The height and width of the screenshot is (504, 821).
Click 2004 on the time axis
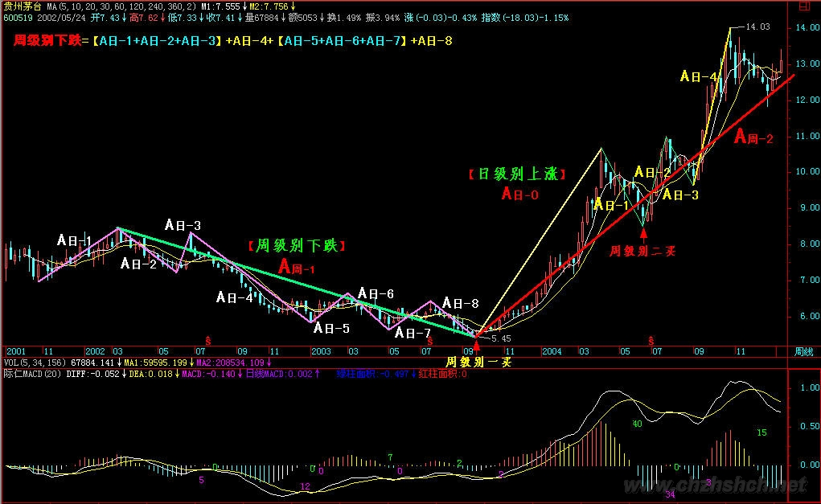(x=552, y=352)
